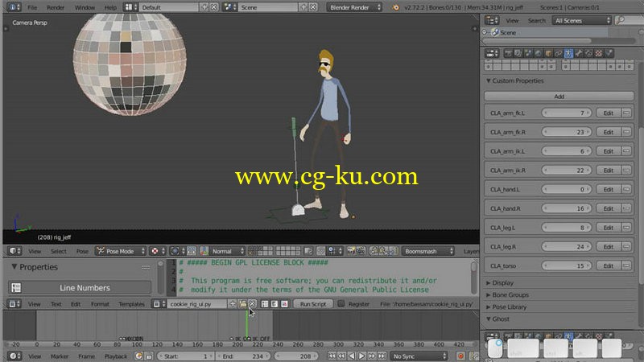The height and width of the screenshot is (362, 644).
Task: Toggle the Register checkbox
Action: pyautogui.click(x=341, y=304)
